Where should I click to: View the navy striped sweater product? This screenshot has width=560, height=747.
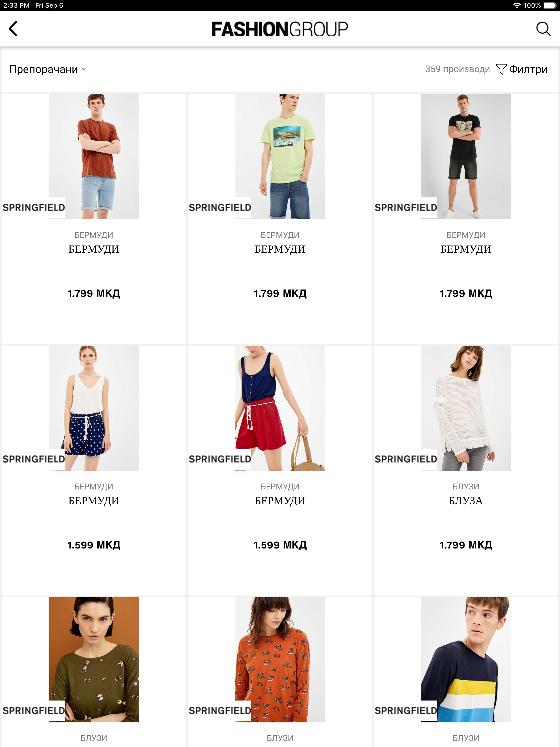(x=466, y=660)
